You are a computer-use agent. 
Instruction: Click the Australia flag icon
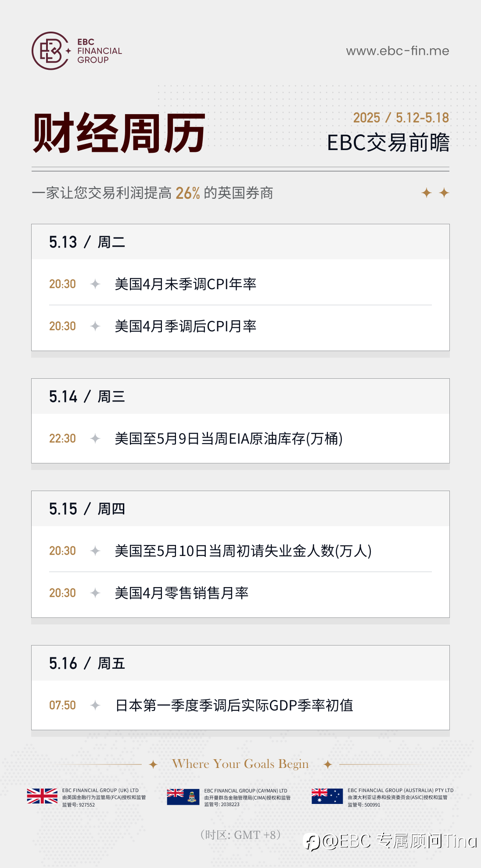[327, 796]
